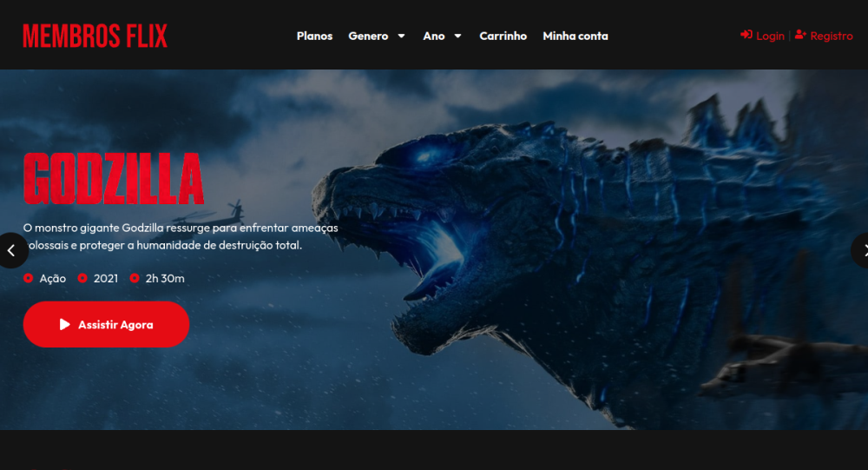Click the 2h 30m duration label
Viewport: 868px width, 470px height.
165,278
